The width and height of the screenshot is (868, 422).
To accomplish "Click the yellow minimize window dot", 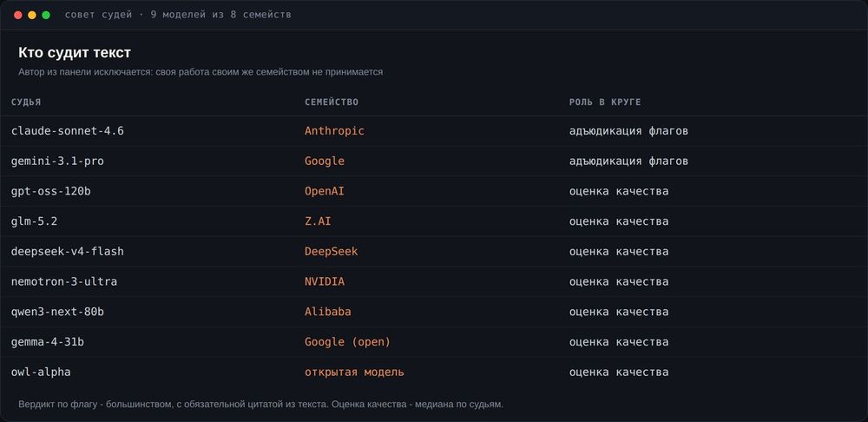I will [x=32, y=15].
